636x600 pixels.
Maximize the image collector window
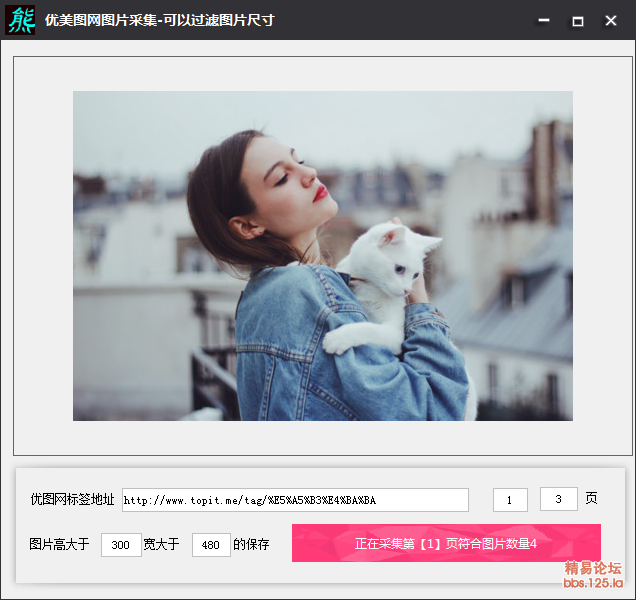tap(577, 20)
